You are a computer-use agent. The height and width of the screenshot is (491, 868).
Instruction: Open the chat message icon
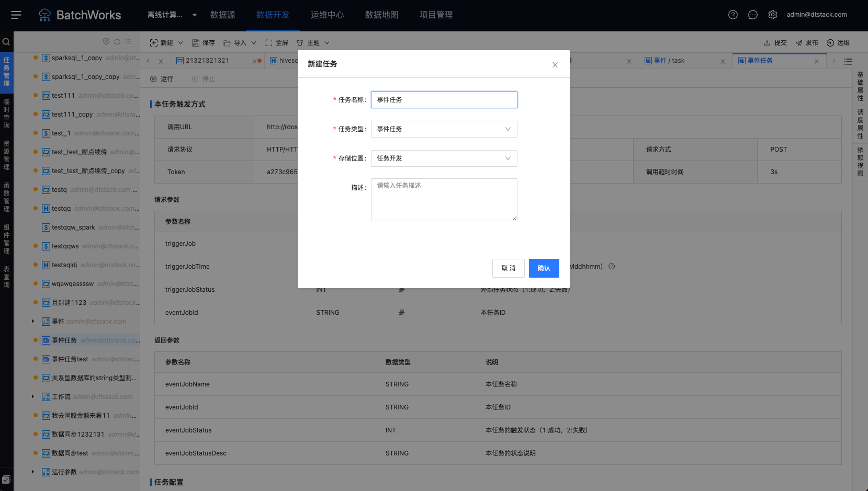753,15
